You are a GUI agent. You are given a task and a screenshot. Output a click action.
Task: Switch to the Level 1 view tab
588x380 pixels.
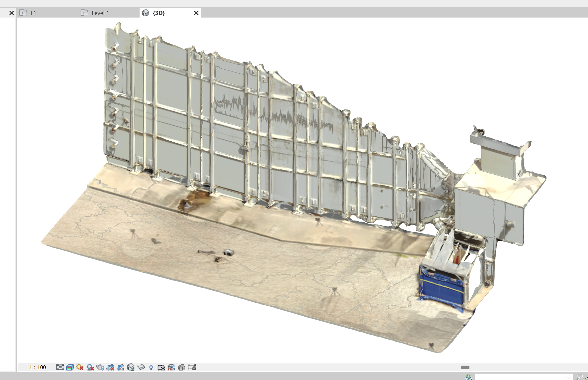100,13
